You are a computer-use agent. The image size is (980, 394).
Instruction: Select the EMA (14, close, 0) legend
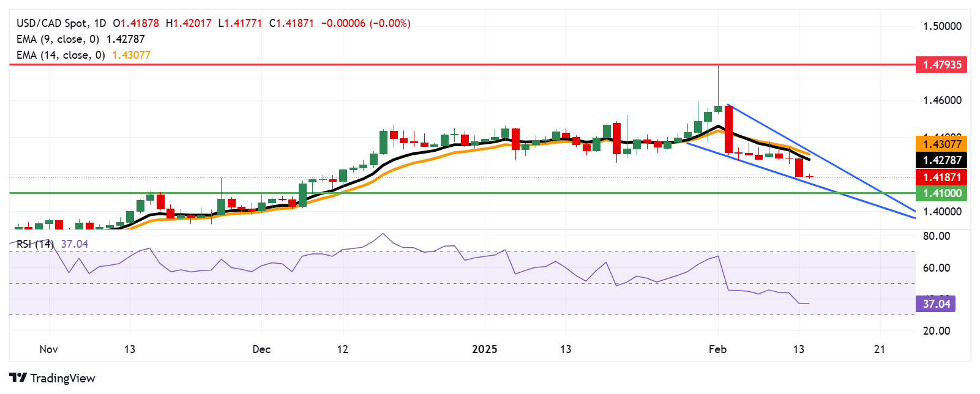coord(60,55)
